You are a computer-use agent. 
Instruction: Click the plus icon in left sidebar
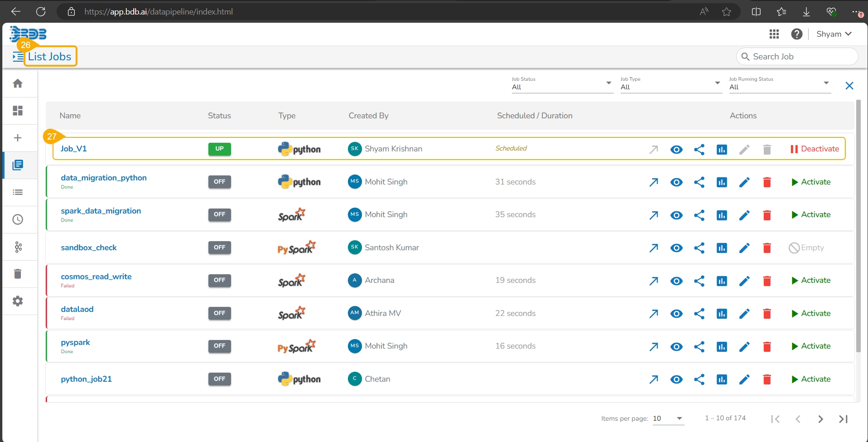tap(18, 138)
